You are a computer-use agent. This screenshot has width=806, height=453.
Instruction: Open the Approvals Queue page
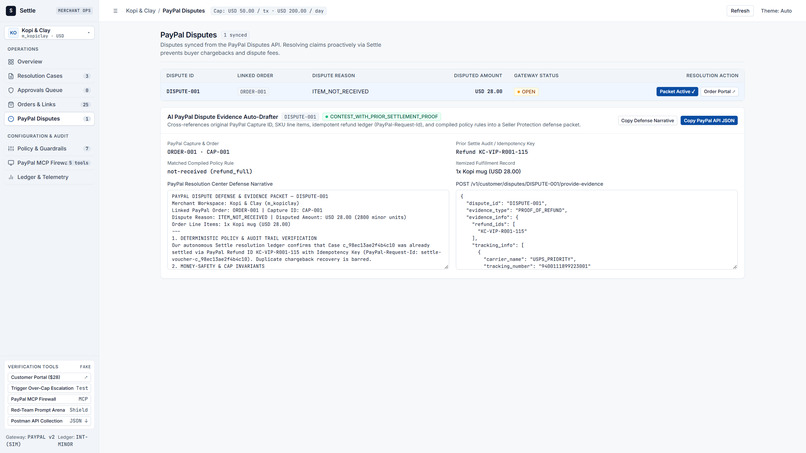[x=49, y=90]
